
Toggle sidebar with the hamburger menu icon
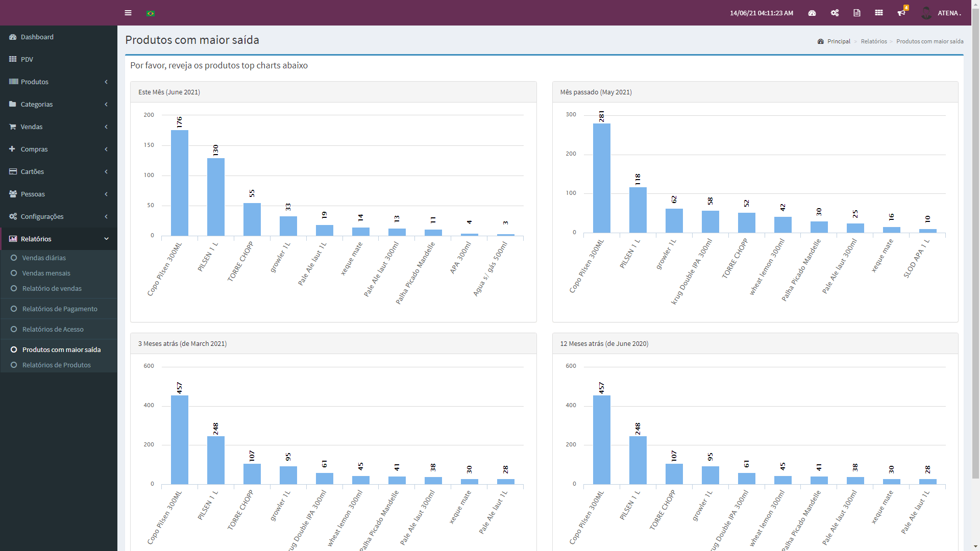click(x=128, y=13)
